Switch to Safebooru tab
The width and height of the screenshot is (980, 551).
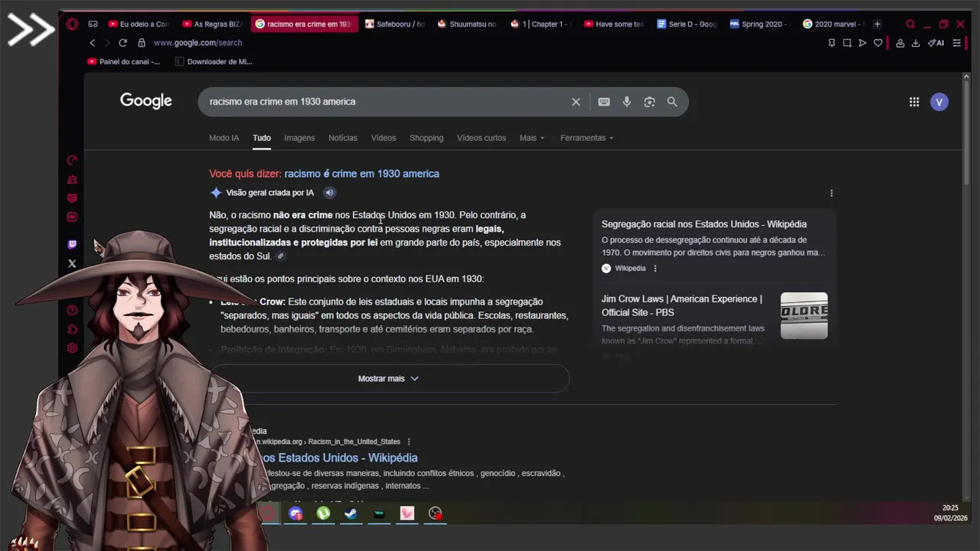click(395, 24)
